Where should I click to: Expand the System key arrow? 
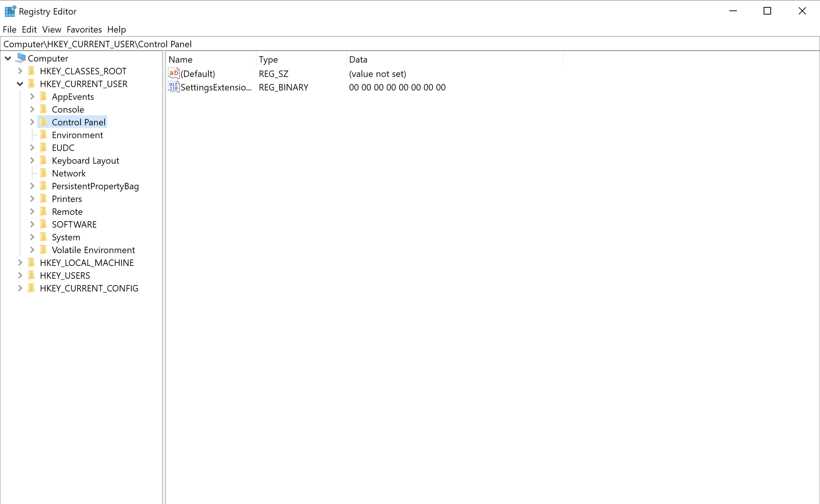point(32,237)
